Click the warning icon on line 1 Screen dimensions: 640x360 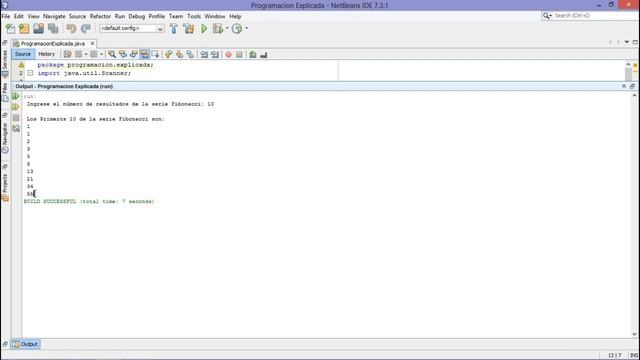tap(21, 65)
